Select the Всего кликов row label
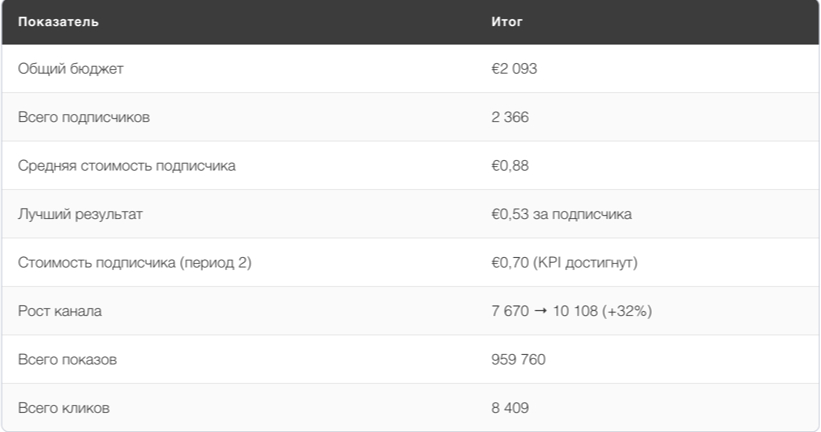 click(64, 408)
